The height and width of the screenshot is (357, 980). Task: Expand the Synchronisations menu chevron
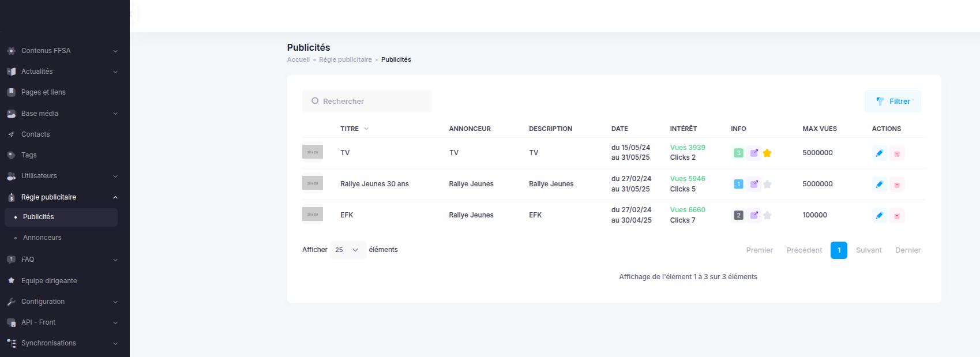point(115,344)
